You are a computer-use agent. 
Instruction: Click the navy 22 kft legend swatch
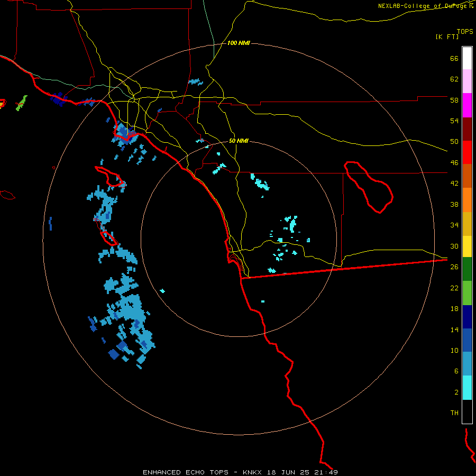467,317
